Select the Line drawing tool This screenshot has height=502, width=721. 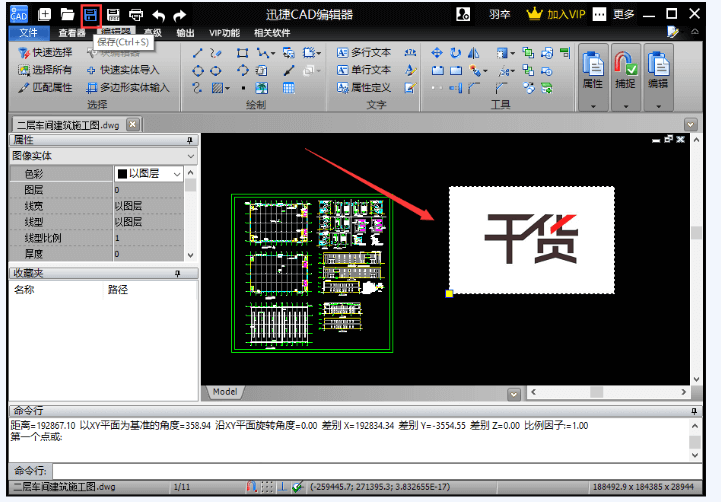coord(198,53)
